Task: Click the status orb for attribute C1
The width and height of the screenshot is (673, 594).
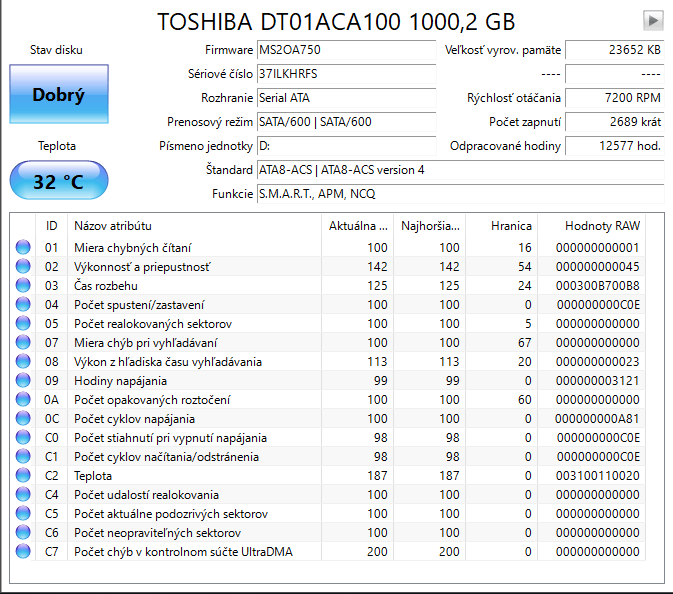Action: [x=23, y=456]
